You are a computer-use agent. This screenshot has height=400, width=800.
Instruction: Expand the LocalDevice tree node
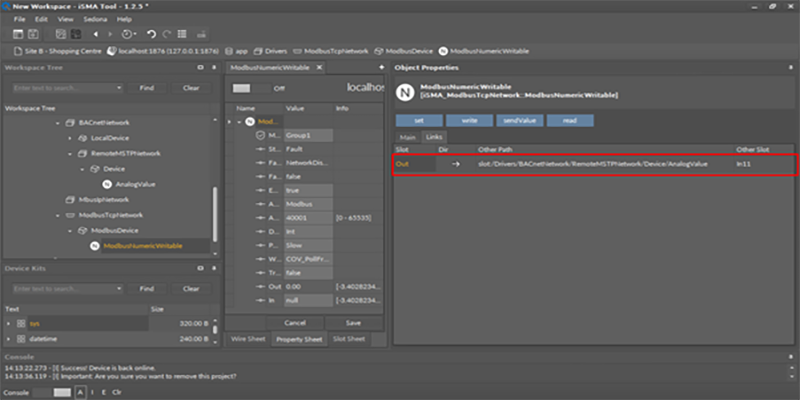[70, 138]
